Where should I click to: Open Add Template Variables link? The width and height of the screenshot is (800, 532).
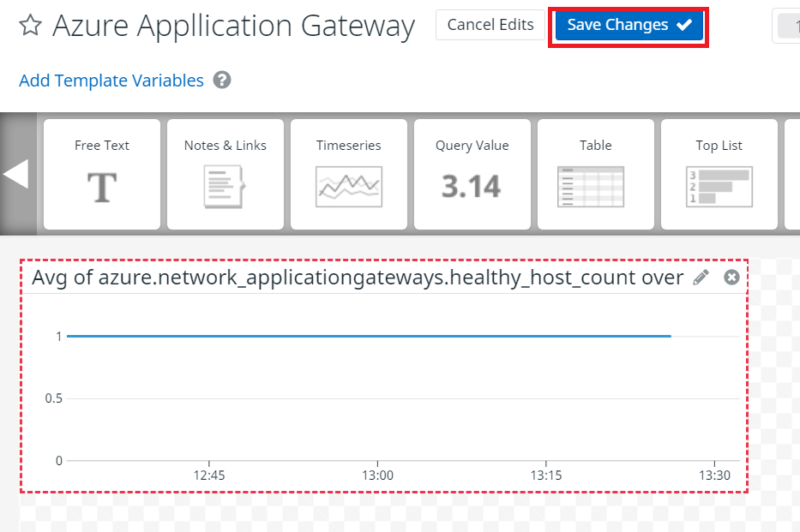(x=111, y=81)
